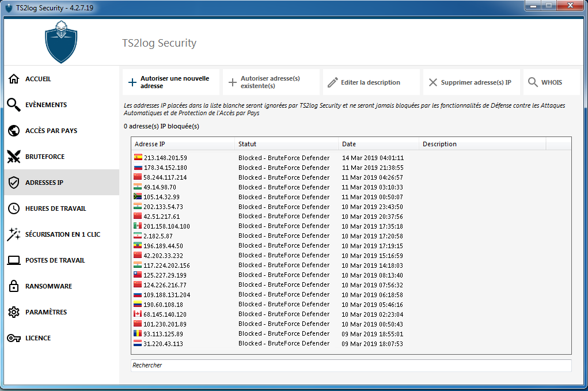Go to the EVÈNEMENTS menu entry

62,105
